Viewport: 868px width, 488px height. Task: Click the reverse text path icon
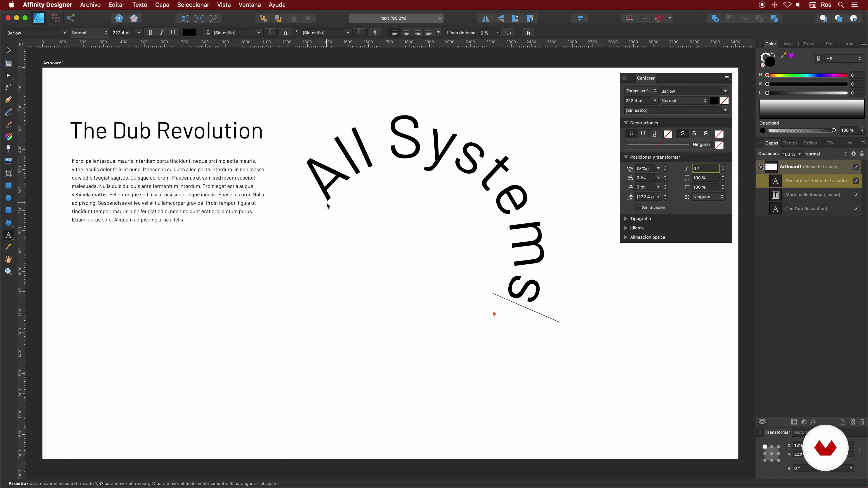click(508, 33)
